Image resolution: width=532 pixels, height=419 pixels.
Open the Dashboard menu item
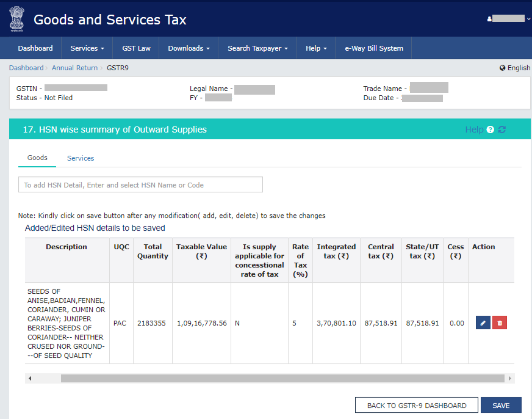[35, 48]
